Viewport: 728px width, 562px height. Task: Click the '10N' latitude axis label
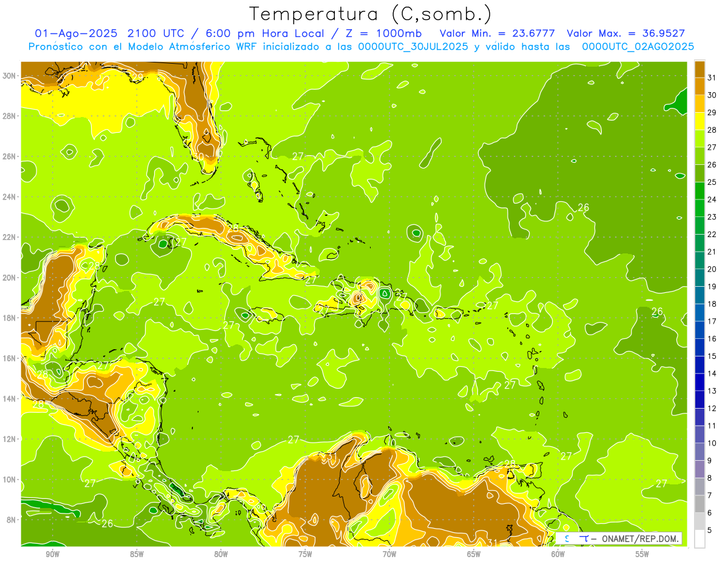point(10,480)
